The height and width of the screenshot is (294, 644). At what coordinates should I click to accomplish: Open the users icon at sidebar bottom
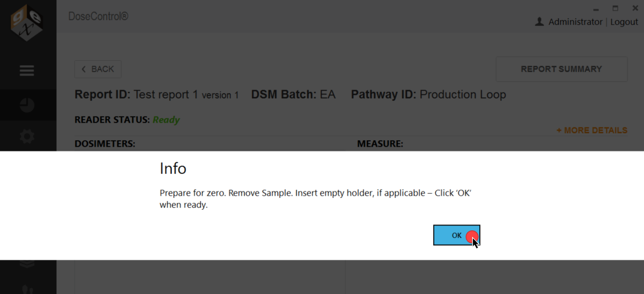pos(27,289)
